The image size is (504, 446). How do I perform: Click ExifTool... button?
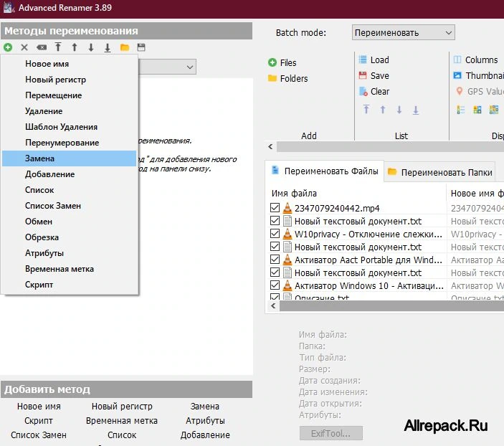click(x=331, y=433)
